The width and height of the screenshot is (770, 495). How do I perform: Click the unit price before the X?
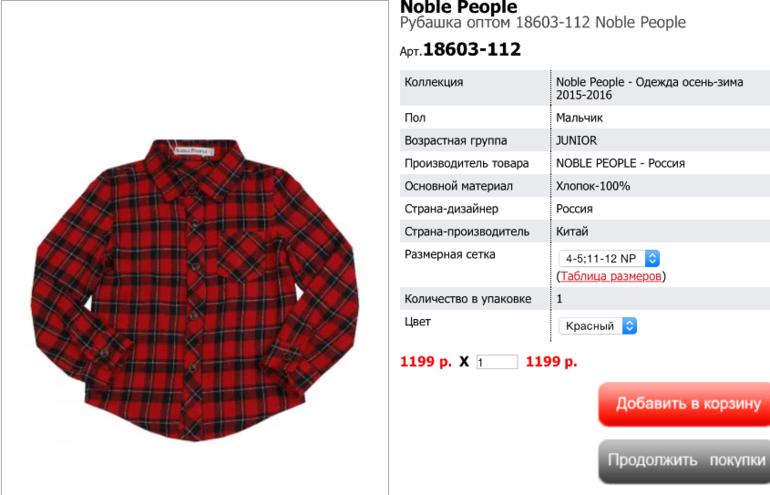pos(426,362)
